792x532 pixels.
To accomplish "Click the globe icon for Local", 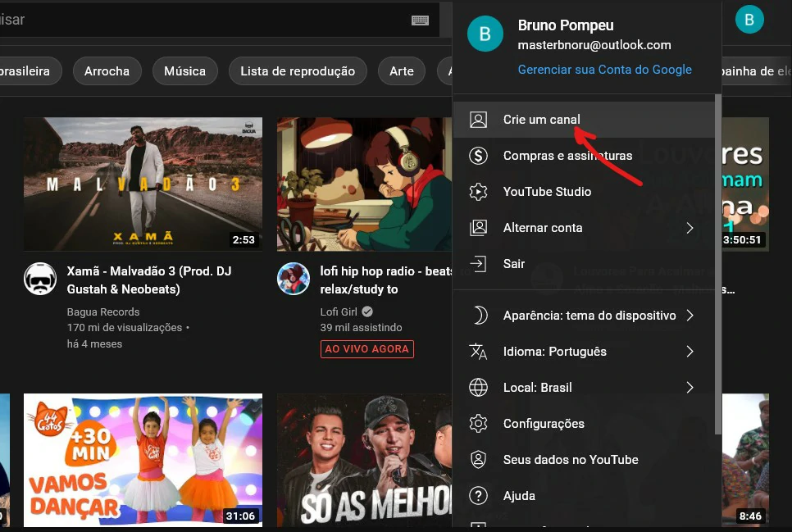I will [478, 388].
